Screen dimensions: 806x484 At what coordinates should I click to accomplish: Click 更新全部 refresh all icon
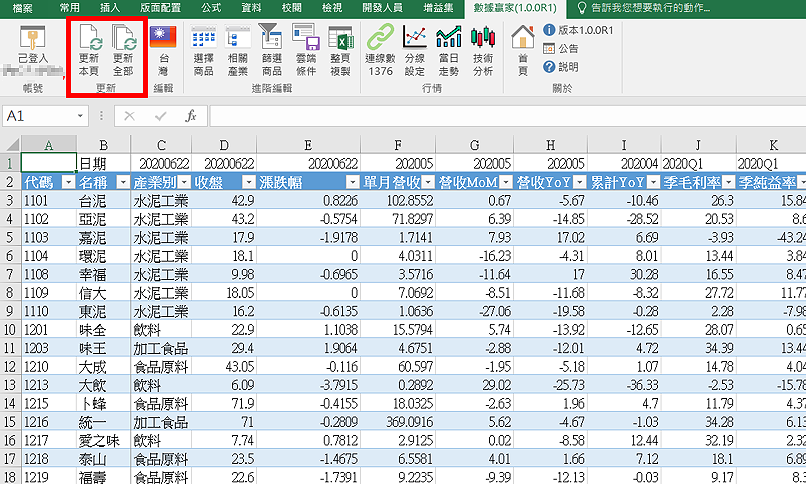(x=123, y=51)
